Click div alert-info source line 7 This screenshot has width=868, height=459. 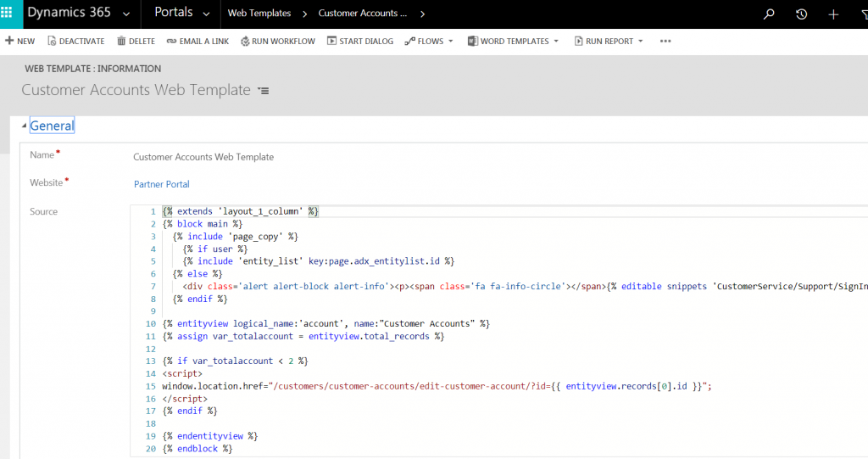[525, 286]
